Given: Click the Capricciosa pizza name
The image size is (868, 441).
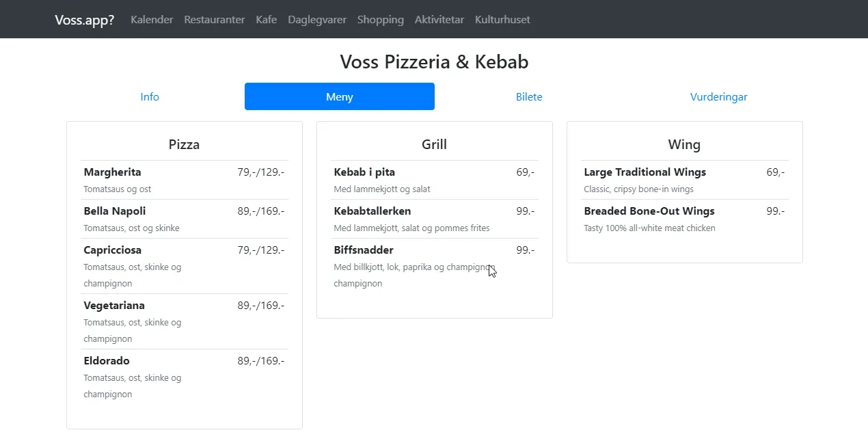Looking at the screenshot, I should tap(113, 250).
